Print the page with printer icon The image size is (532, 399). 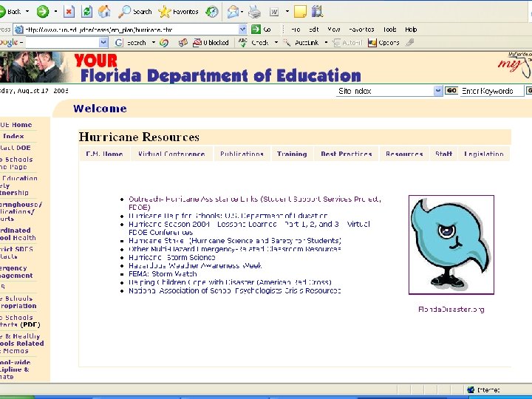[x=254, y=12]
